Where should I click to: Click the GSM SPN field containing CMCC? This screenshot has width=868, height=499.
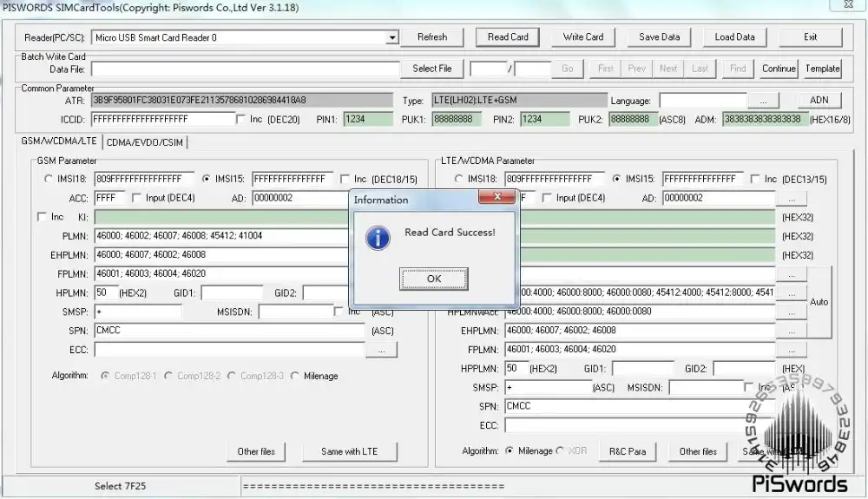[229, 331]
